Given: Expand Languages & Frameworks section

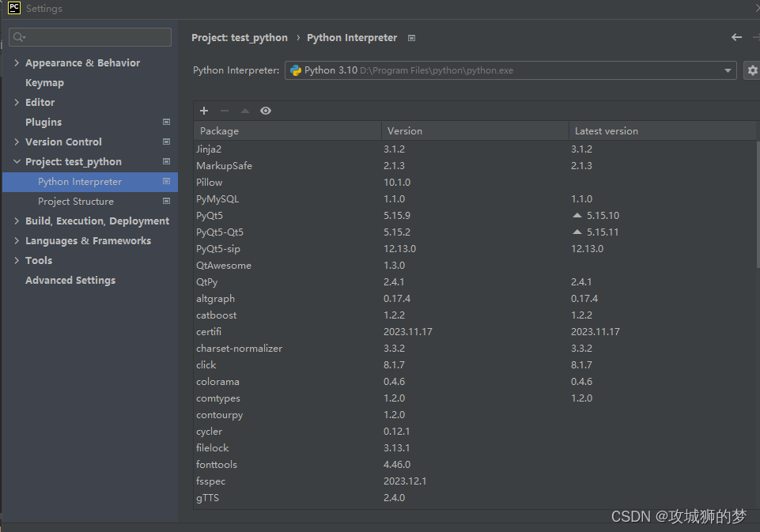Looking at the screenshot, I should click(x=17, y=241).
